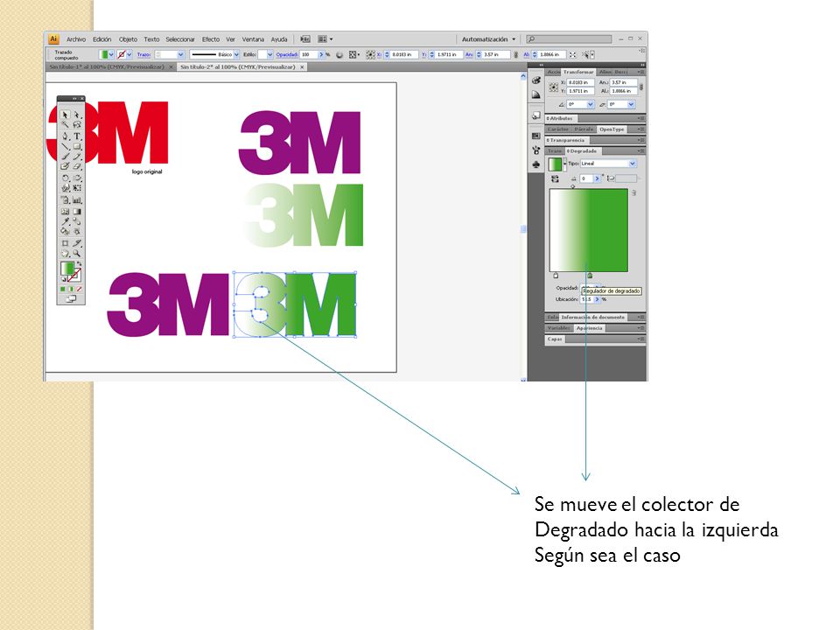Swap fill and stroke arrows icon

pyautogui.click(x=80, y=263)
